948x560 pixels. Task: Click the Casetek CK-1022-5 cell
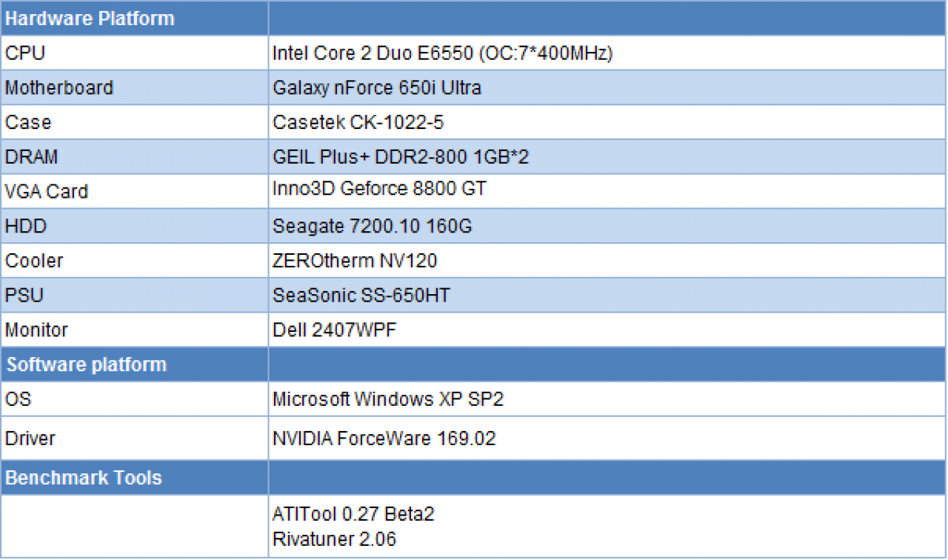607,122
